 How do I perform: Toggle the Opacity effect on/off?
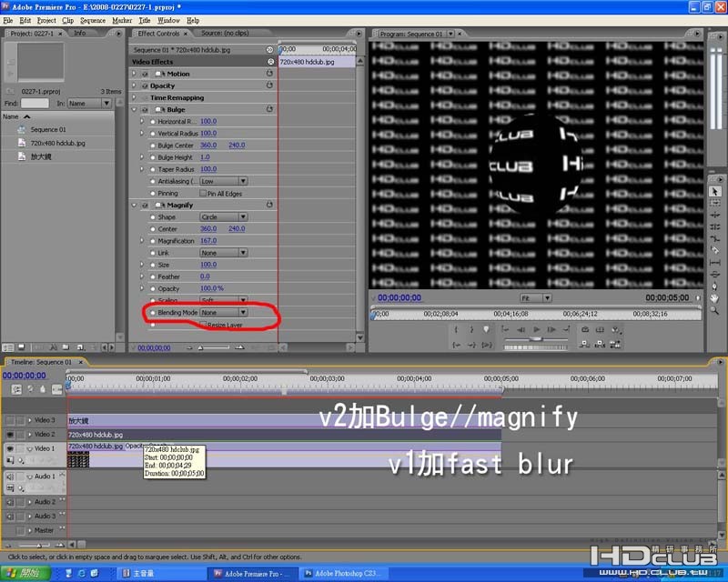click(145, 85)
